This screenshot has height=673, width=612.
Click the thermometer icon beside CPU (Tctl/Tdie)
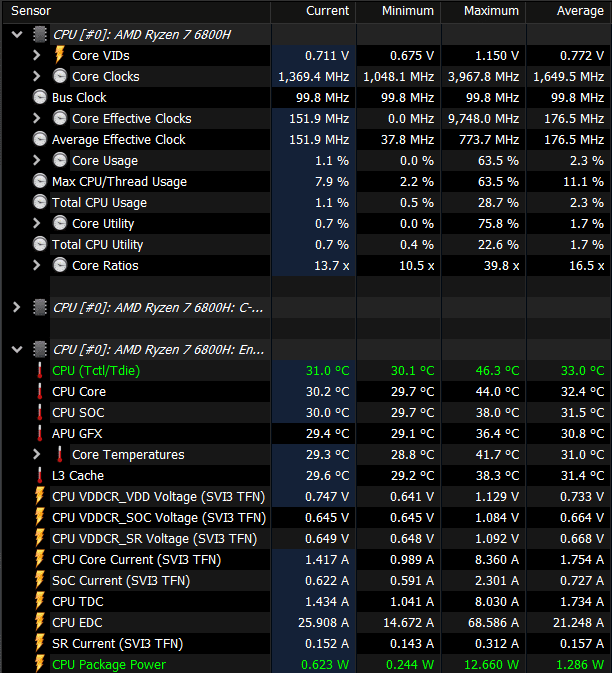(40, 370)
